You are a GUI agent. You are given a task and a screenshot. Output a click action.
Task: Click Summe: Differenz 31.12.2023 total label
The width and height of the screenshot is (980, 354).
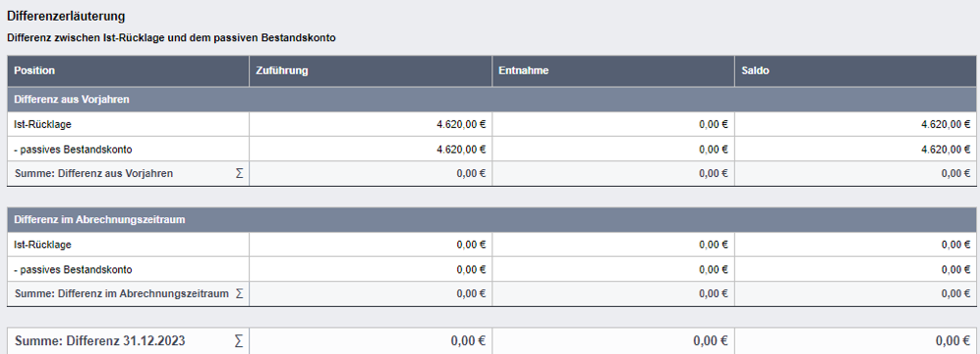(100, 341)
